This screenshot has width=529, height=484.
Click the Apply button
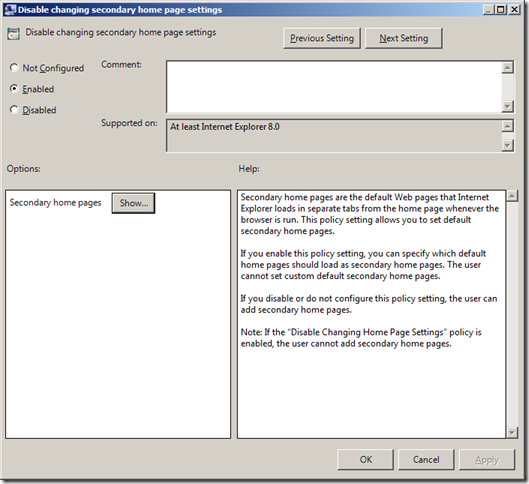pyautogui.click(x=487, y=459)
